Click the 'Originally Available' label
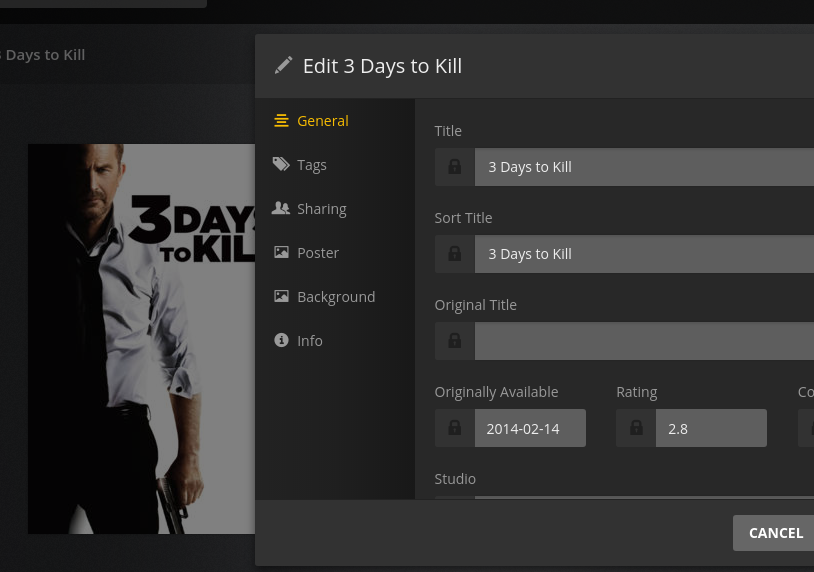814x572 pixels. pyautogui.click(x=496, y=392)
